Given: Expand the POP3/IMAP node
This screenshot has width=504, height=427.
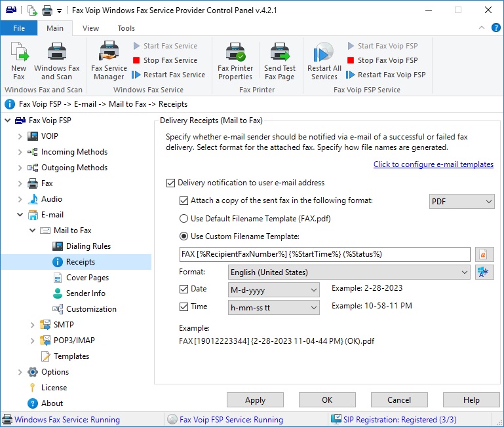Looking at the screenshot, I should pos(33,341).
